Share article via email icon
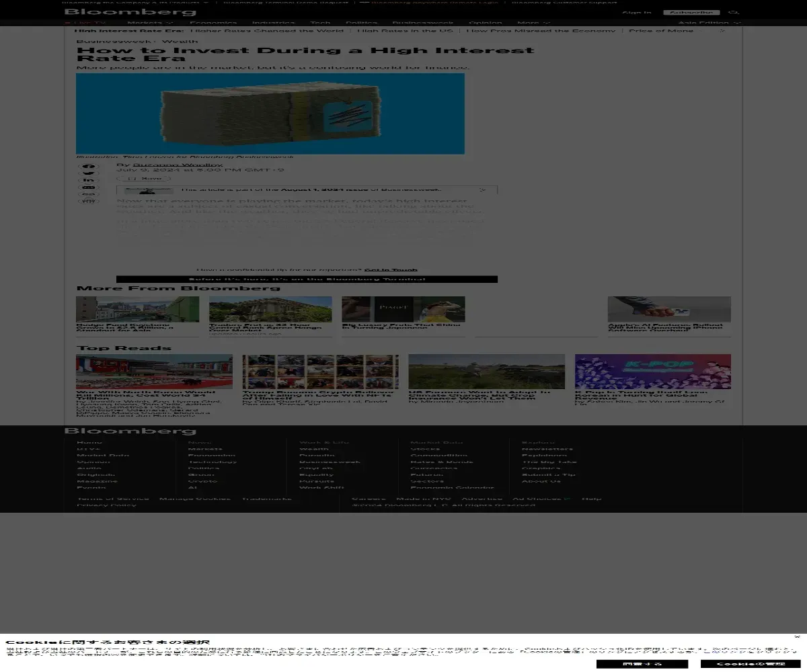The height and width of the screenshot is (672, 807). 89,187
